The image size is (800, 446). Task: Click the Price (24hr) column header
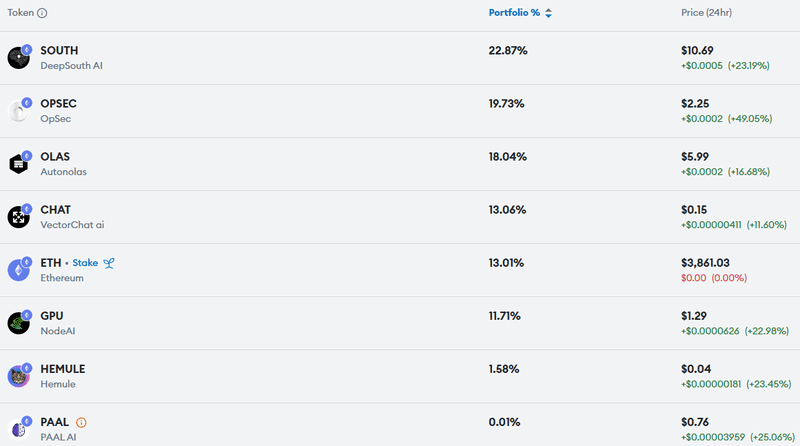[706, 13]
